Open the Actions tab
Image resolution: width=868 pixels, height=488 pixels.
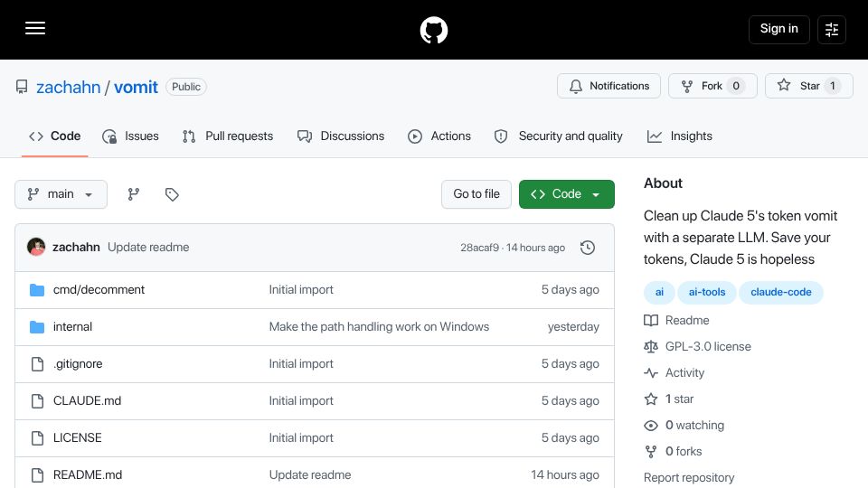pos(439,136)
